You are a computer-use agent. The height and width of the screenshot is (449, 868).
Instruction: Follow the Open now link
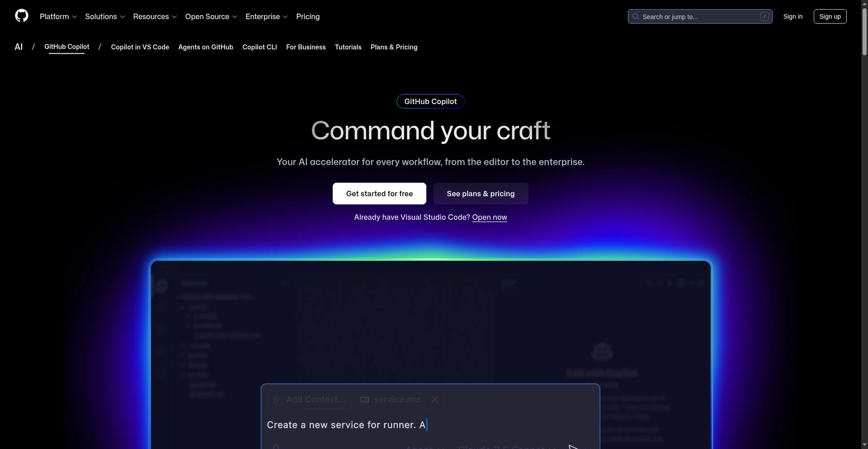tap(489, 217)
